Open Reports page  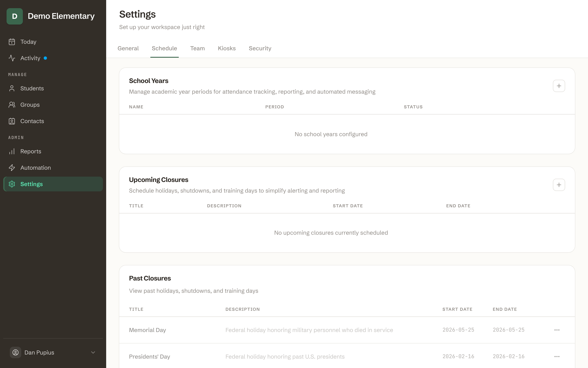point(53,151)
